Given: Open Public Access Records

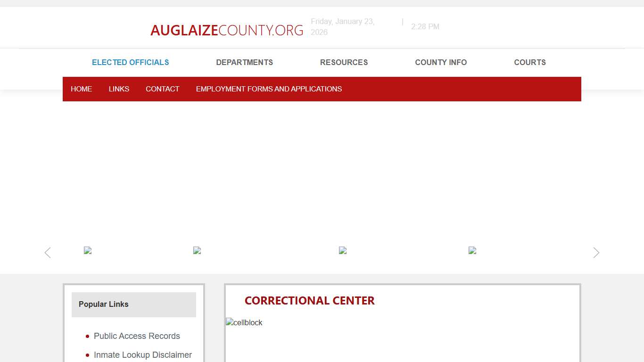Looking at the screenshot, I should click(137, 336).
